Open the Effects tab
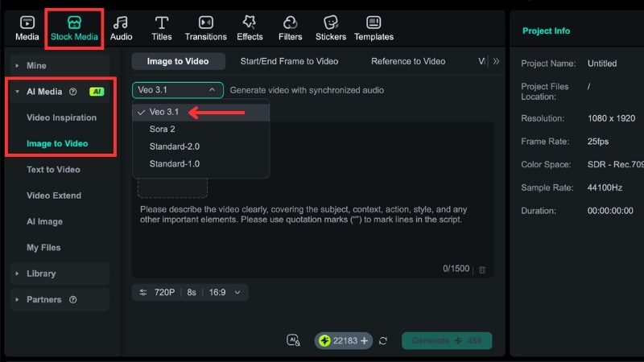The height and width of the screenshot is (362, 644). point(250,29)
